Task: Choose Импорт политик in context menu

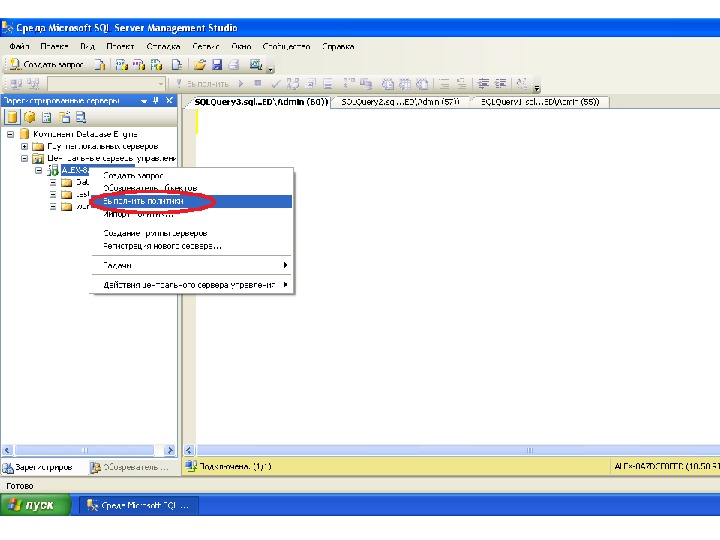Action: click(x=191, y=214)
